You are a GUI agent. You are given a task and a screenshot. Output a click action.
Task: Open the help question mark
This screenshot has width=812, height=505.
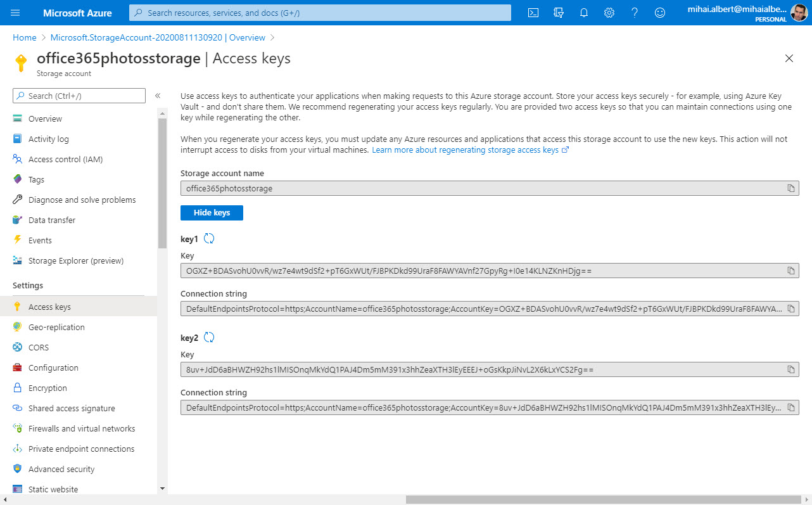tap(635, 13)
